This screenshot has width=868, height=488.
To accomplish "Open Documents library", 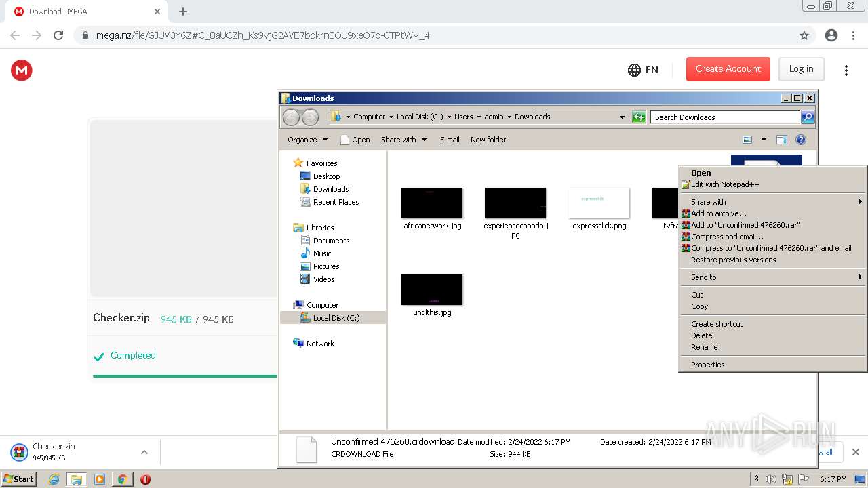I will pos(325,241).
